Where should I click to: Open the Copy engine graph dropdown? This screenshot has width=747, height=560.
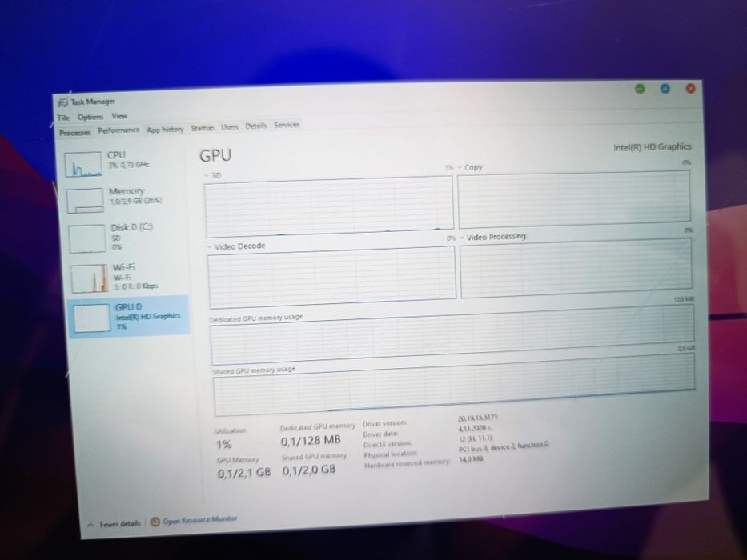(x=471, y=167)
